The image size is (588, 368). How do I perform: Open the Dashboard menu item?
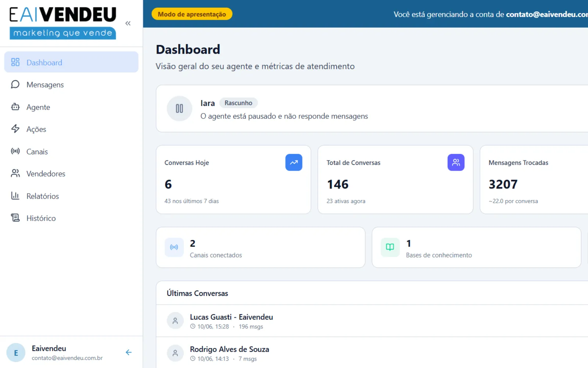[71, 62]
